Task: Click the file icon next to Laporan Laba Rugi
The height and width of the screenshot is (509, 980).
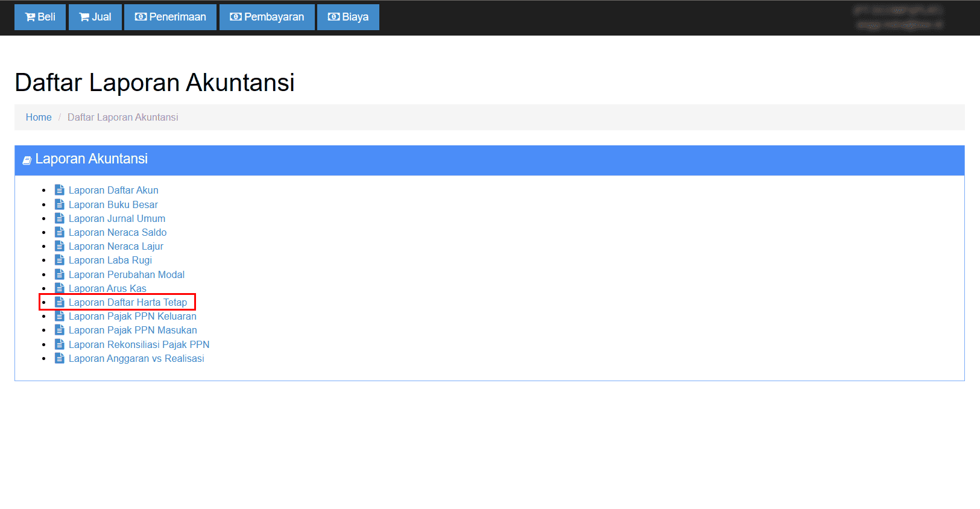Action: coord(59,260)
